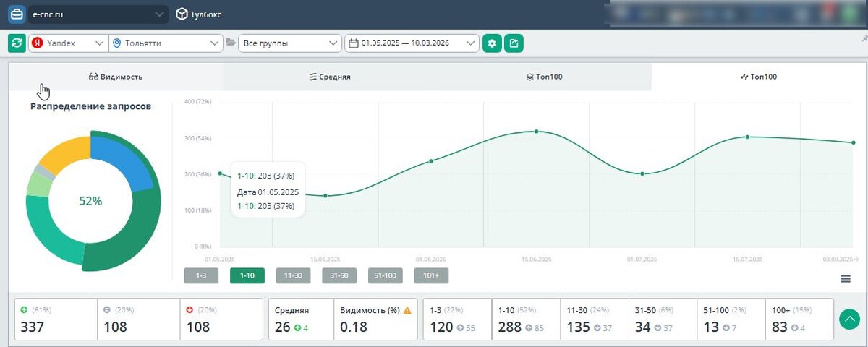
Task: Toggle the 31-50 chart series button
Action: coord(339,275)
